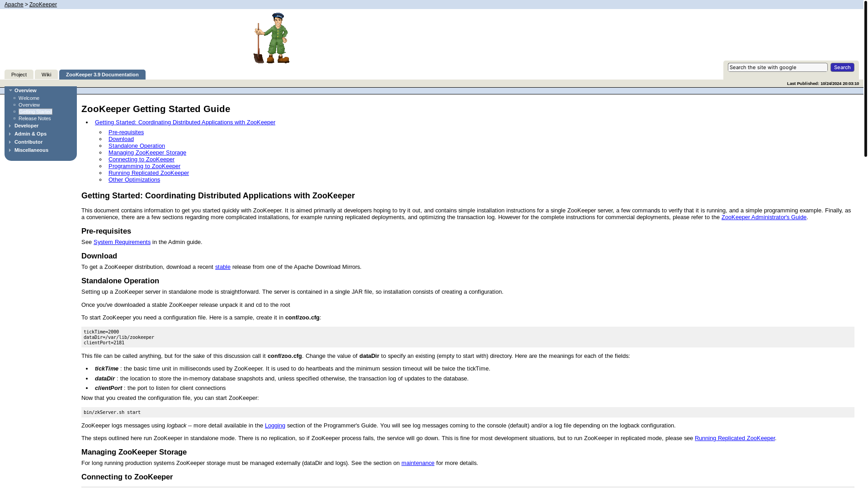The height and width of the screenshot is (488, 868).
Task: Click the tickTime bullet term
Action: pos(107,369)
